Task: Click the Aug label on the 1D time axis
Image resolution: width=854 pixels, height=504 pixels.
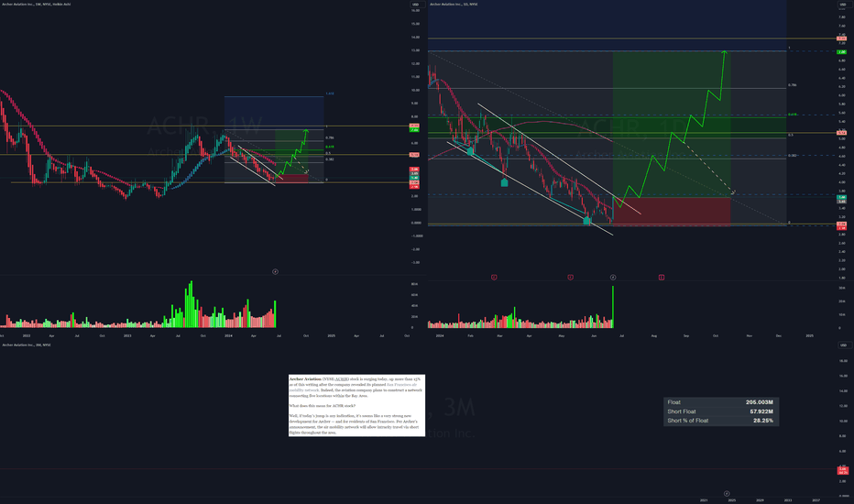Action: point(654,335)
